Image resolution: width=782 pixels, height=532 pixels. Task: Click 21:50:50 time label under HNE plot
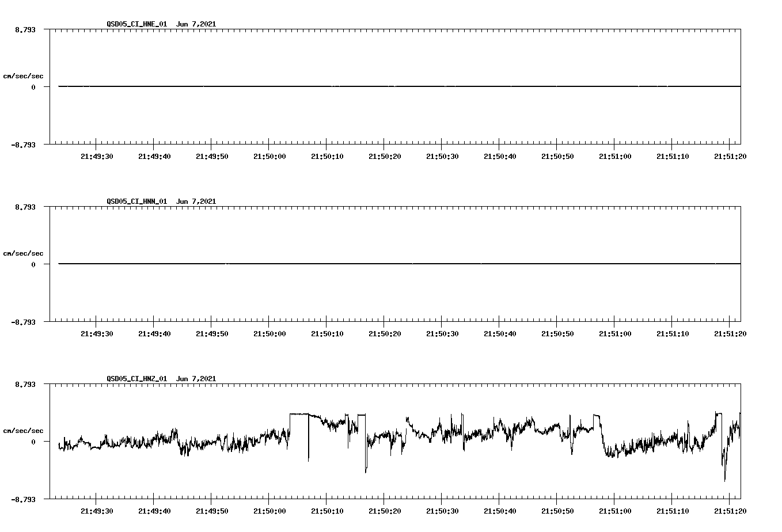[x=557, y=157]
